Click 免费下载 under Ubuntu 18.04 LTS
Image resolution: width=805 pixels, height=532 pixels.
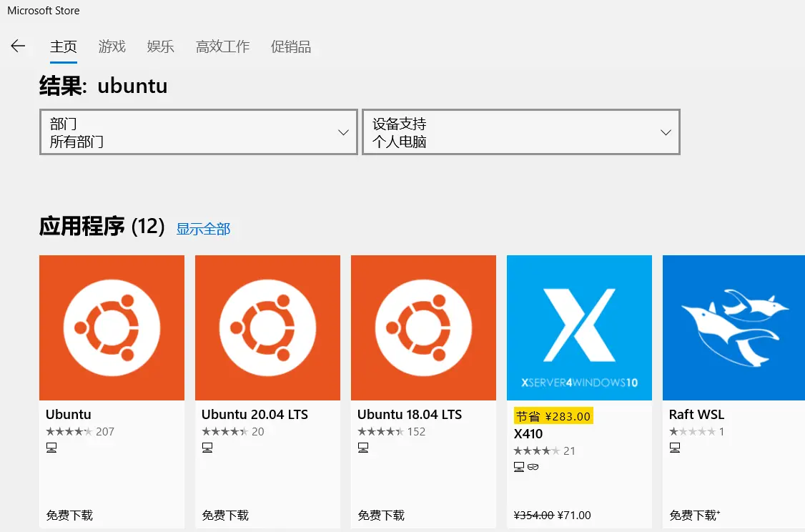(381, 515)
